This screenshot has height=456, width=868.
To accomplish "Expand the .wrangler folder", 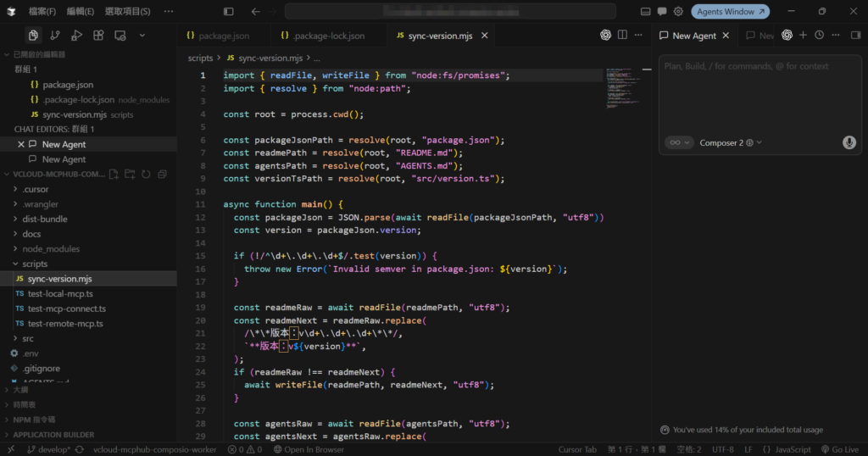I will click(x=40, y=204).
